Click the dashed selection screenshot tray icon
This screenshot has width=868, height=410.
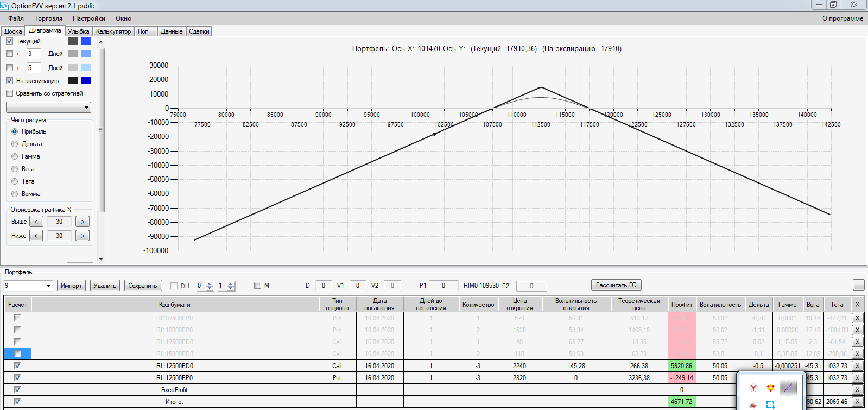[770, 405]
